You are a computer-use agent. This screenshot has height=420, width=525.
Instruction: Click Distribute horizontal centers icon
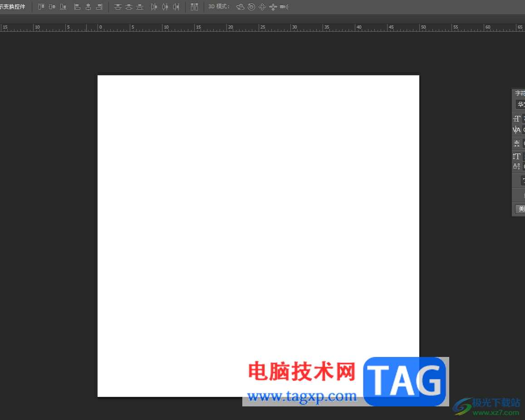click(165, 7)
